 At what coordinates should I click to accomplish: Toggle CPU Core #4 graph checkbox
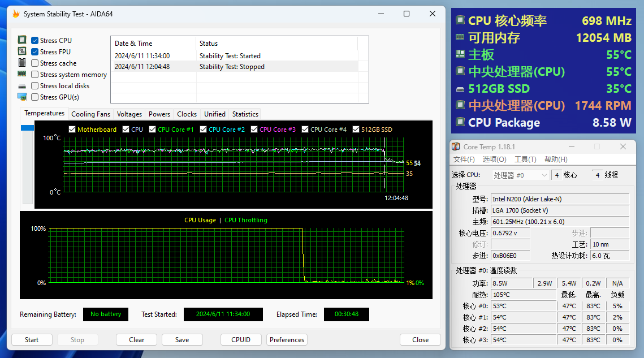coord(305,130)
